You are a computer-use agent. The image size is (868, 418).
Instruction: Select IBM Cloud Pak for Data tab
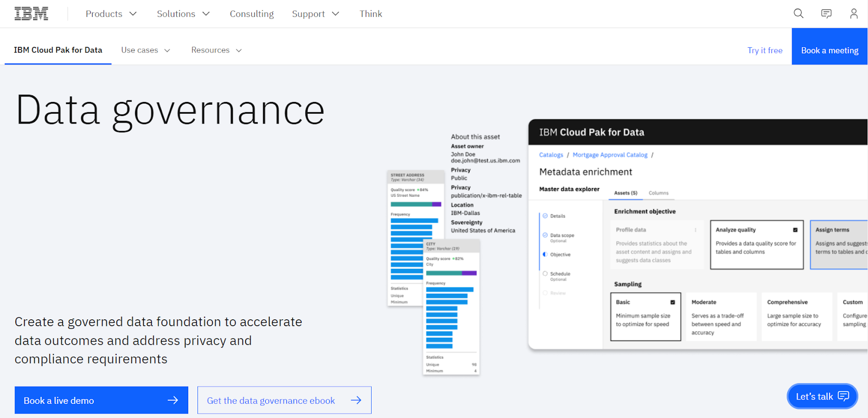click(x=58, y=50)
